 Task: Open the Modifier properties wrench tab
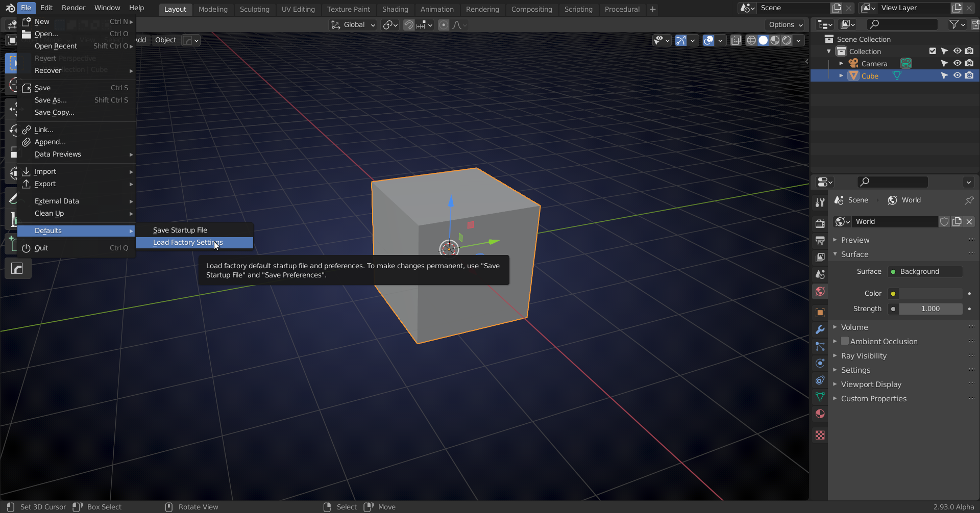tap(820, 329)
